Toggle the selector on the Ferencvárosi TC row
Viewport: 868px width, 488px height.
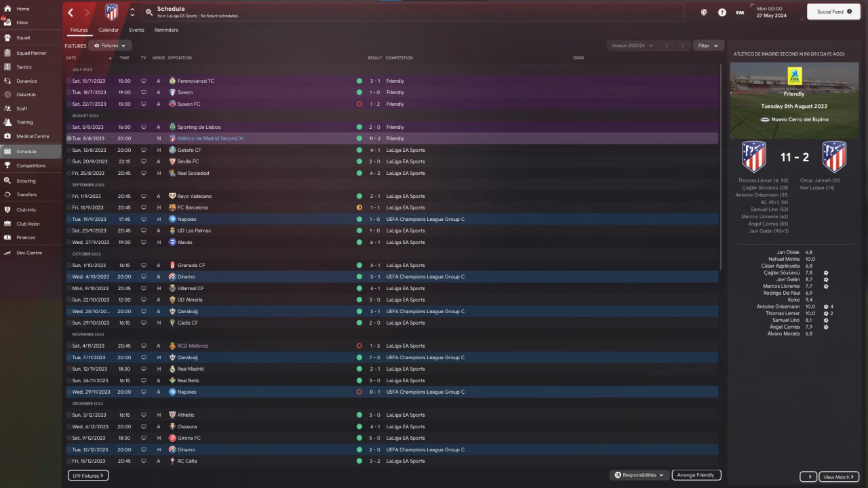point(69,81)
